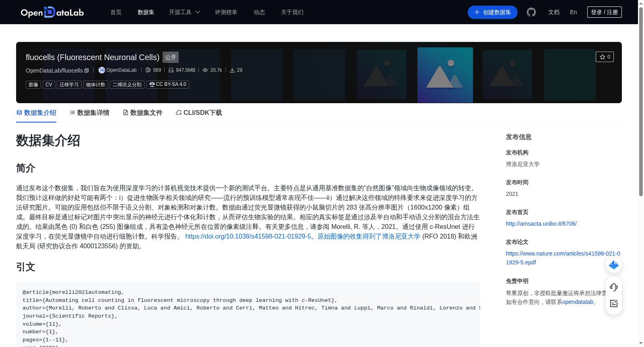Open 文档 link in header
This screenshot has width=644, height=347.
click(x=554, y=12)
